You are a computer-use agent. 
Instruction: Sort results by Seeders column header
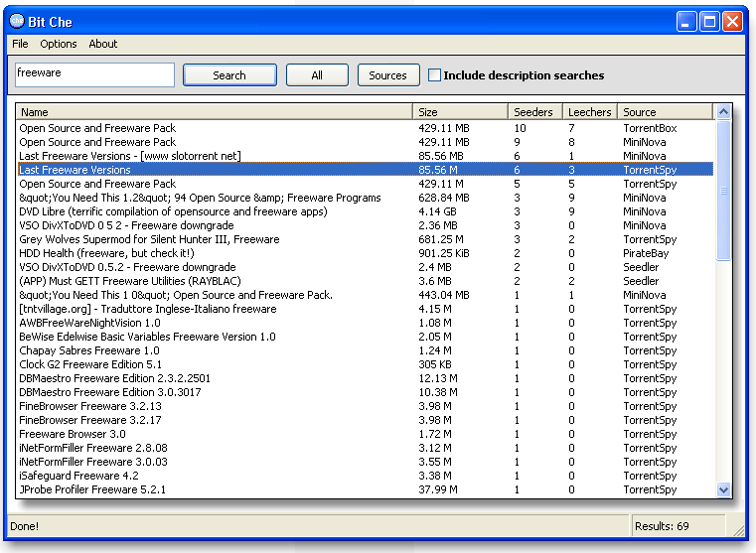coord(535,112)
